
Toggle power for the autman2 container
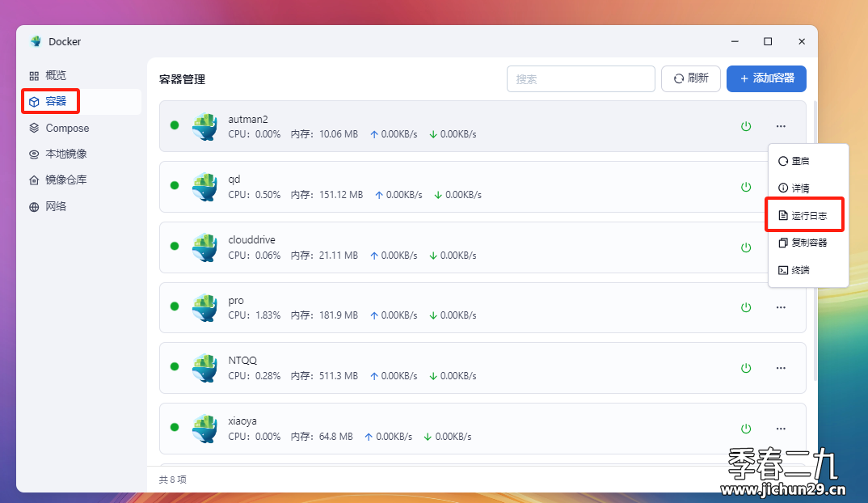click(x=746, y=126)
